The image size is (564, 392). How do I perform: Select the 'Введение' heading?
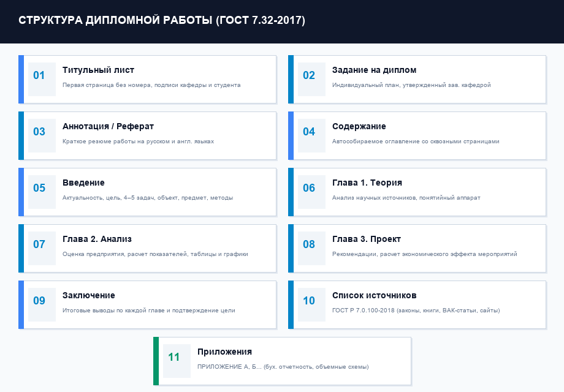[83, 183]
